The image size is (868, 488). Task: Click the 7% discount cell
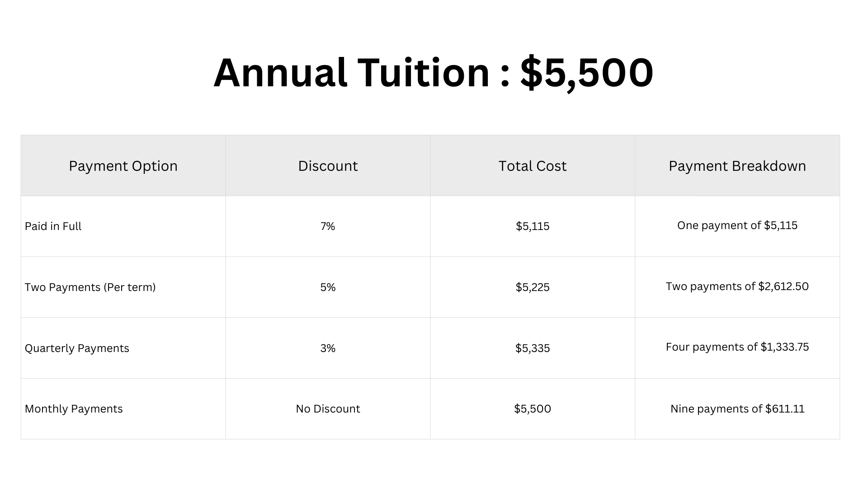click(328, 226)
